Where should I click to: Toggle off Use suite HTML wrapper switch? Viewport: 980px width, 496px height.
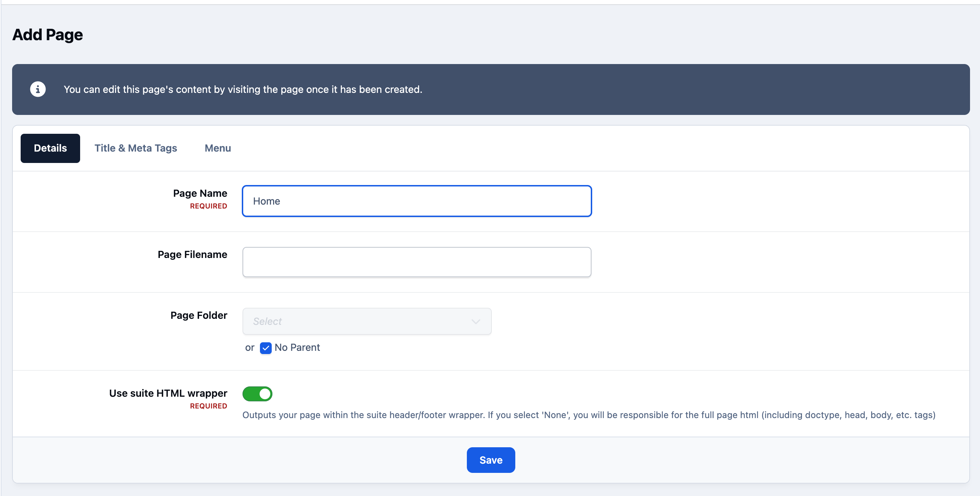pyautogui.click(x=257, y=394)
